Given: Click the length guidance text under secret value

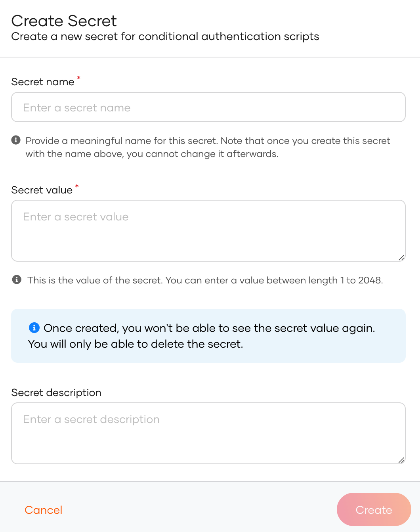Looking at the screenshot, I should (205, 280).
